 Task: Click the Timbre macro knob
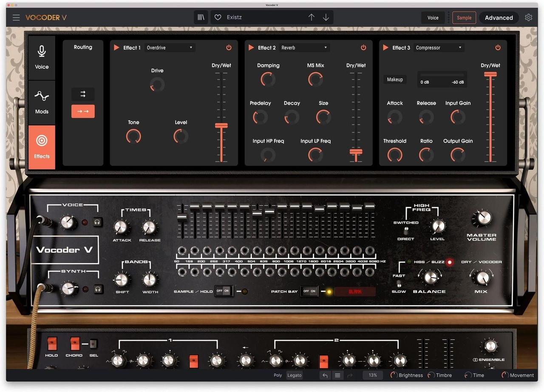coord(431,375)
